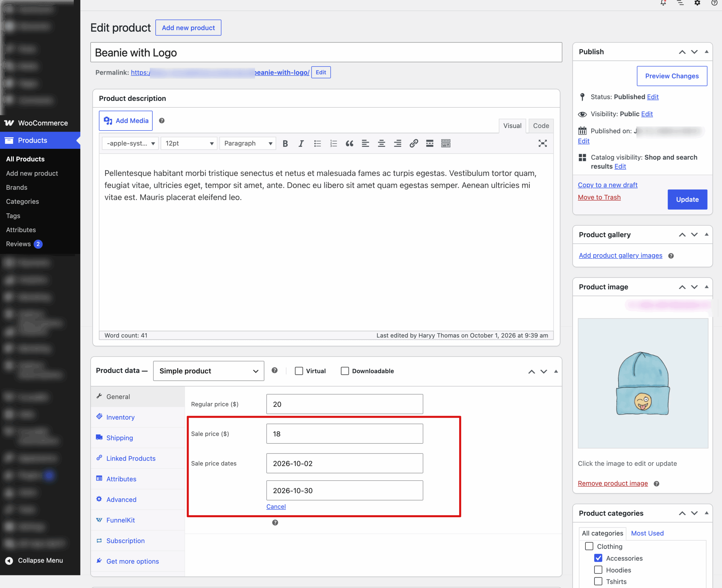Screen dimensions: 722x588
Task: Click Preview Changes button
Action: click(672, 76)
